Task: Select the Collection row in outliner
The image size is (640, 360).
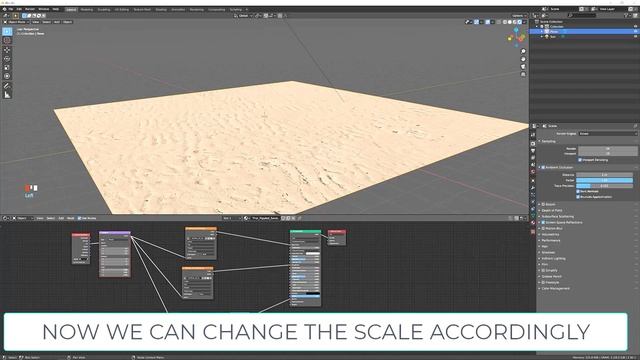Action: (557, 27)
